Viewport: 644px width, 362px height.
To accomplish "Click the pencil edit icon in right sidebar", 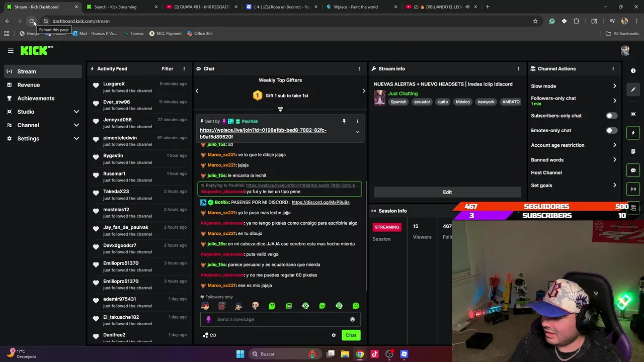I will click(x=633, y=89).
